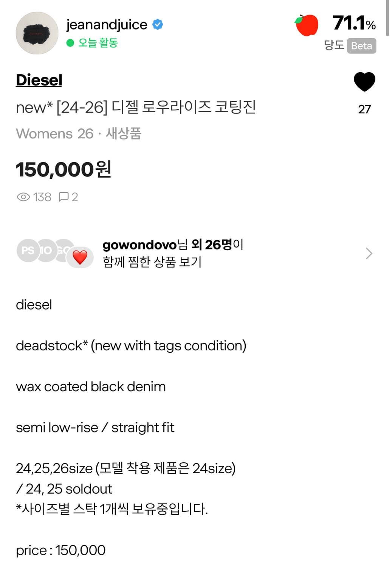Open comments via speech bubble icon
This screenshot has width=392, height=567.
click(x=64, y=197)
